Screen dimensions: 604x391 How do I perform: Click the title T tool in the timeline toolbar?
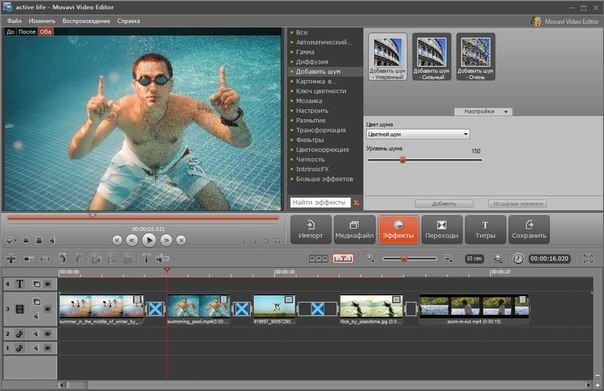(x=146, y=258)
